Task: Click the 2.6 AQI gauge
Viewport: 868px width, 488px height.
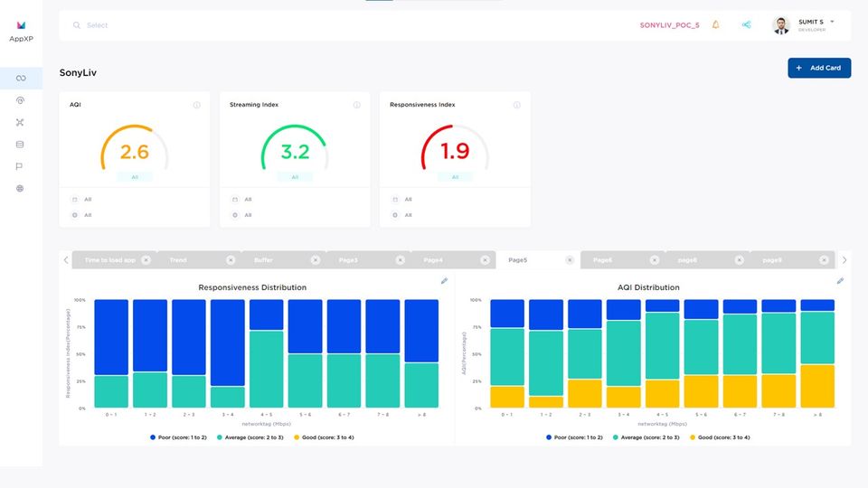Action: [135, 148]
